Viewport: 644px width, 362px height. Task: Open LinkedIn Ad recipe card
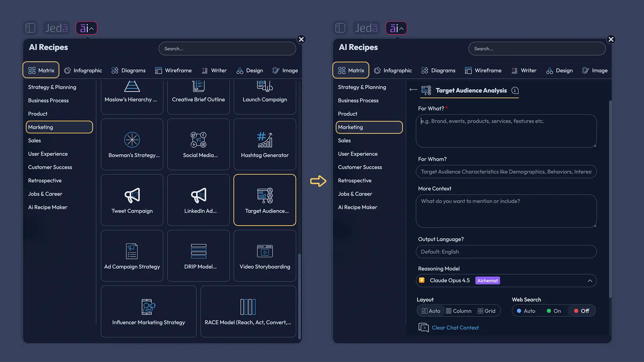pyautogui.click(x=198, y=200)
